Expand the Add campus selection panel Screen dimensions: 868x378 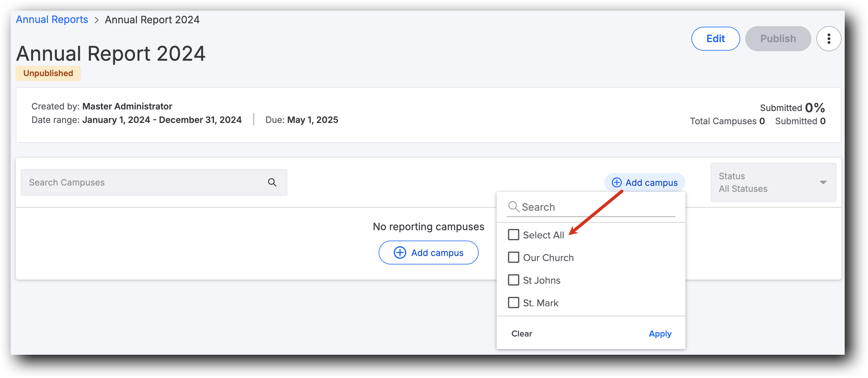click(x=644, y=182)
